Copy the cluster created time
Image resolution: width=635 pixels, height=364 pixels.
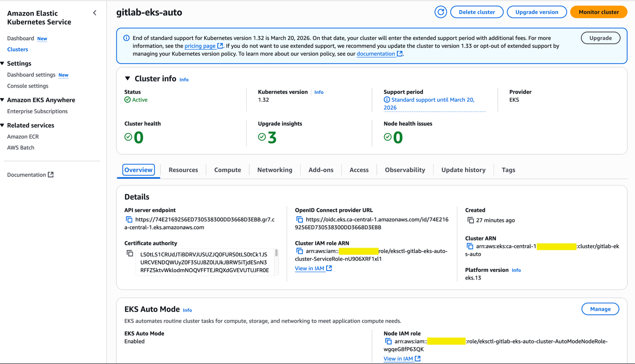(470, 220)
